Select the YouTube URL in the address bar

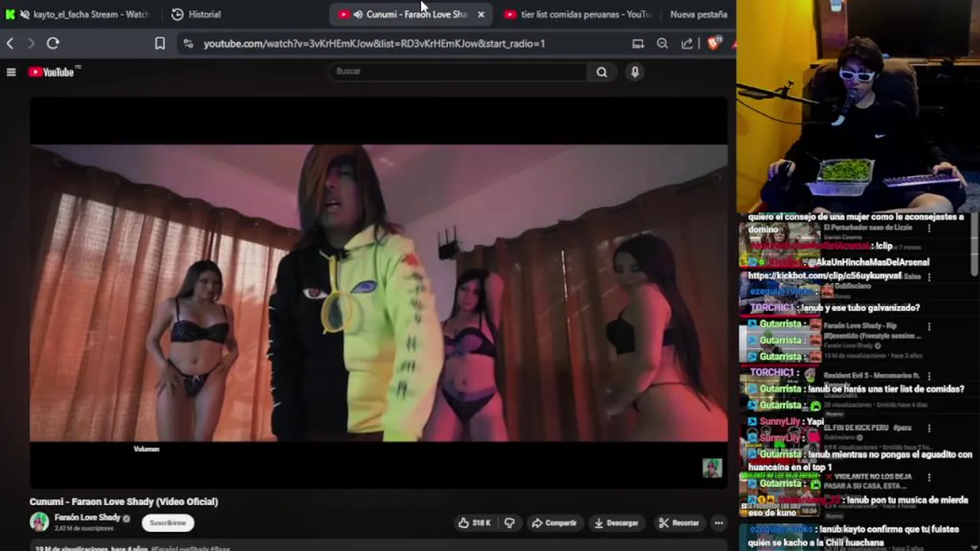coord(374,44)
